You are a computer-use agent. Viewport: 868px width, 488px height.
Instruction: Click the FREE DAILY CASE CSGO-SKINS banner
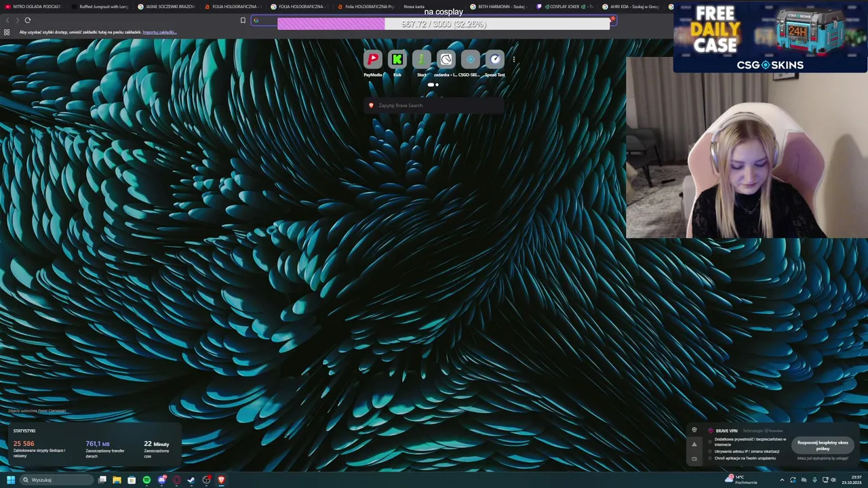[x=770, y=36]
